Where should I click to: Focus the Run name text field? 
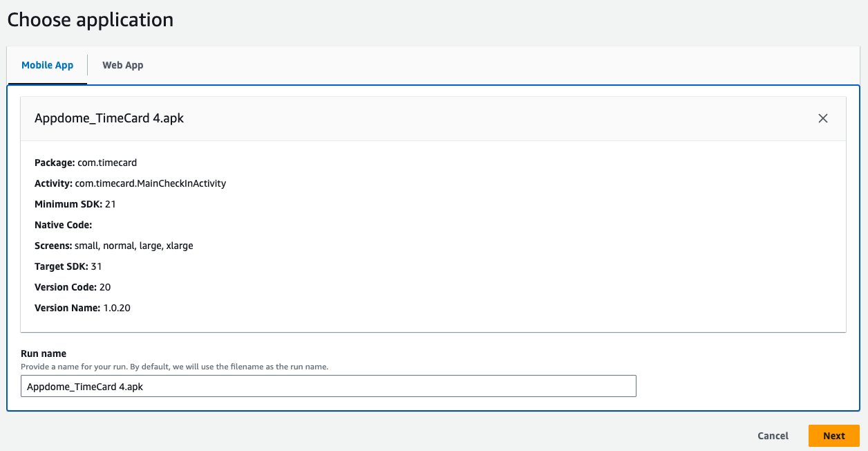(x=328, y=387)
